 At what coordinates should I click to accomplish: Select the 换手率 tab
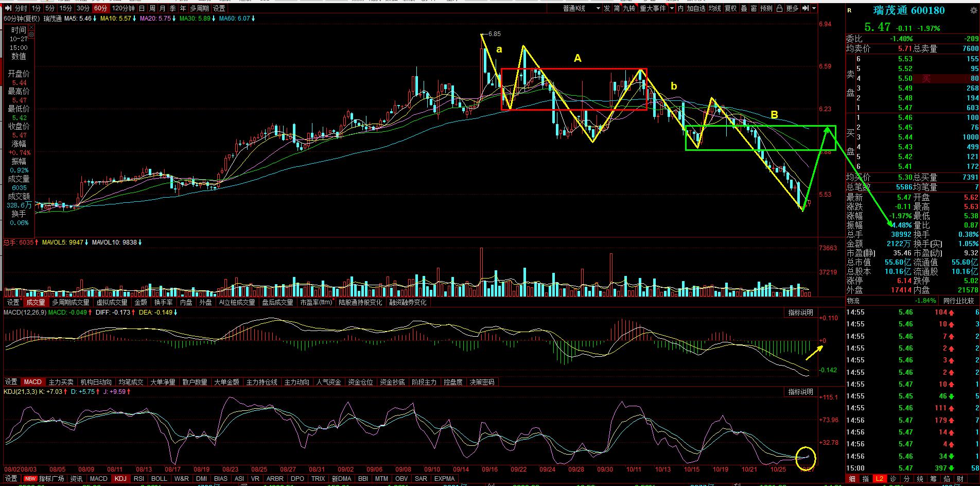(x=163, y=302)
